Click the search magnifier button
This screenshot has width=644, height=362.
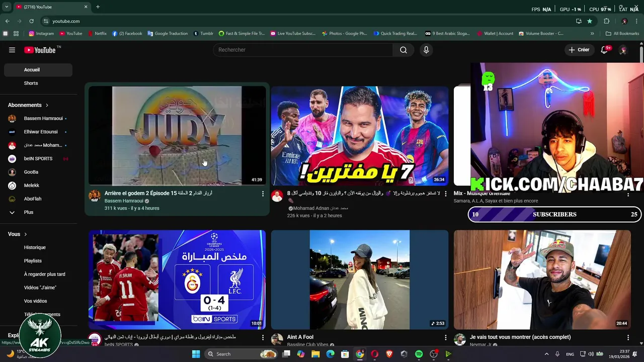404,50
